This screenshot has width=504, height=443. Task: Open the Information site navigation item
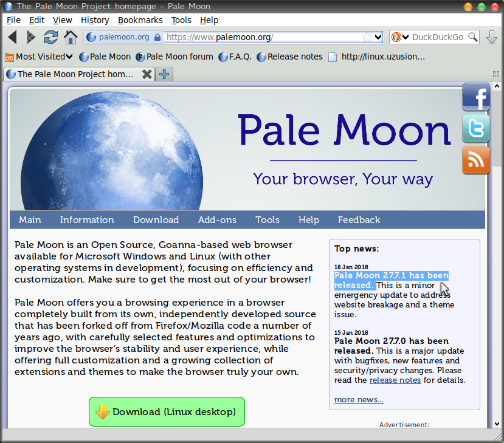pos(87,220)
